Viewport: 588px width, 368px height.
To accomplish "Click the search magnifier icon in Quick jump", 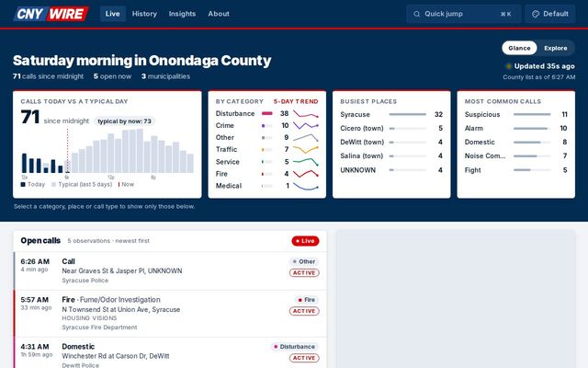I will pos(416,14).
